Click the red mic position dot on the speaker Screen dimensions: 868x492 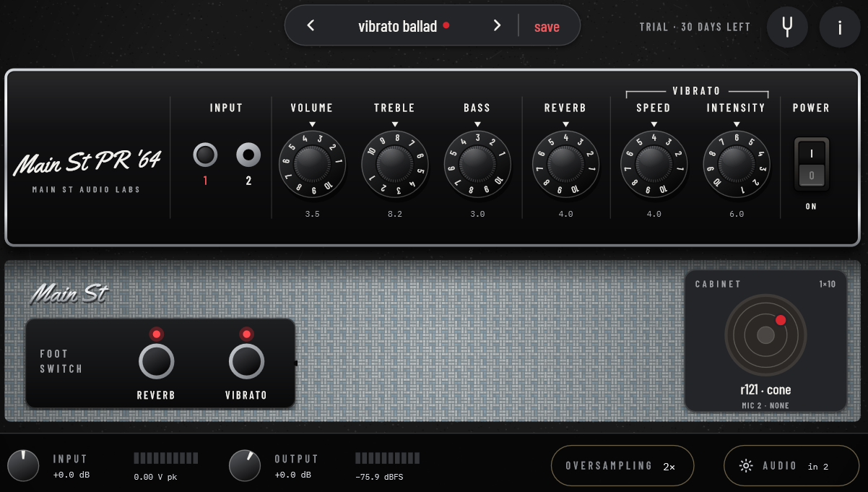[x=781, y=320]
